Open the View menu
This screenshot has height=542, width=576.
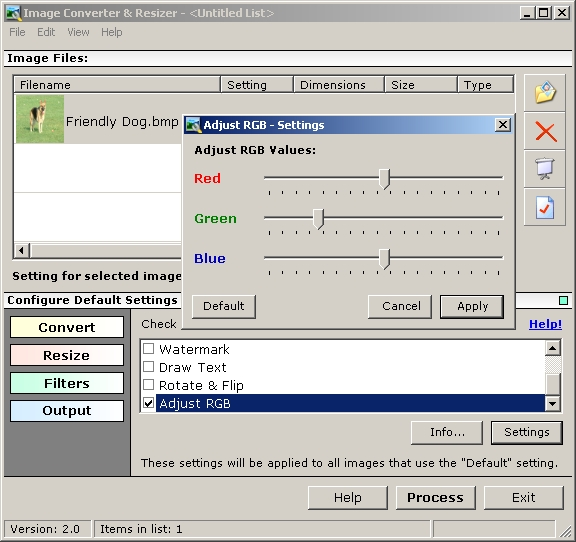[78, 32]
